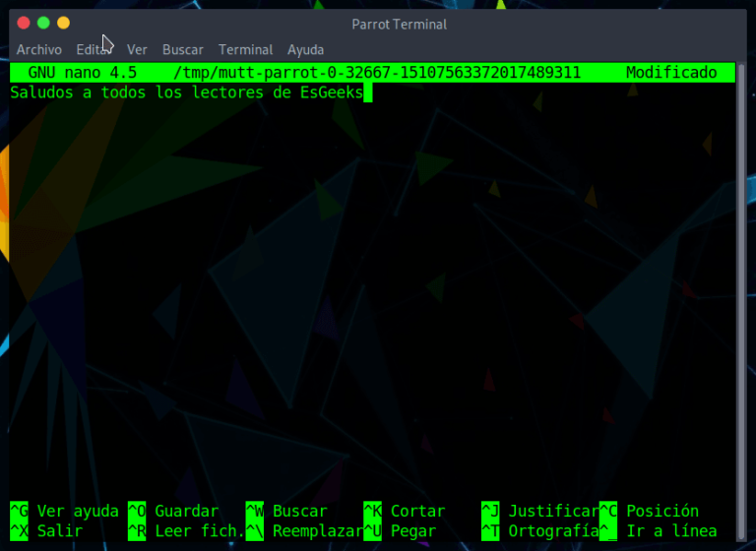Open the Buscar menu
Viewport: 756px width, 551px height.
click(183, 49)
